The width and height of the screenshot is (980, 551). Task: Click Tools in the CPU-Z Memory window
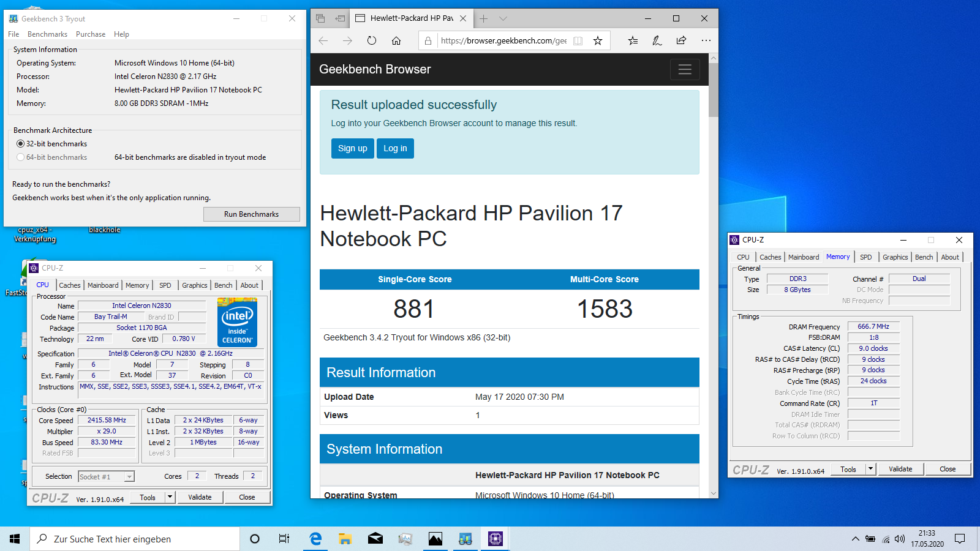[x=848, y=469]
